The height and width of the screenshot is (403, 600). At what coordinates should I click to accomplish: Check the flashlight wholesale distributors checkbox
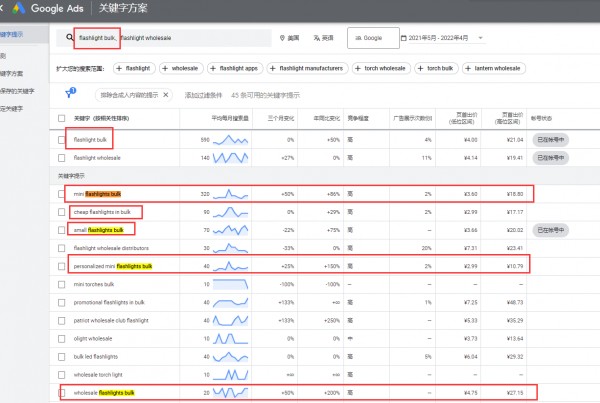click(x=61, y=248)
